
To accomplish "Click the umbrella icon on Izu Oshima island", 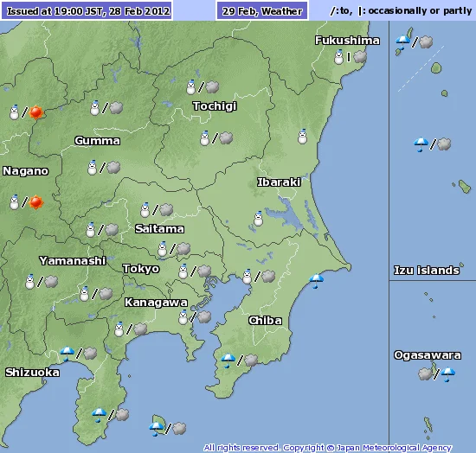I will tap(157, 429).
